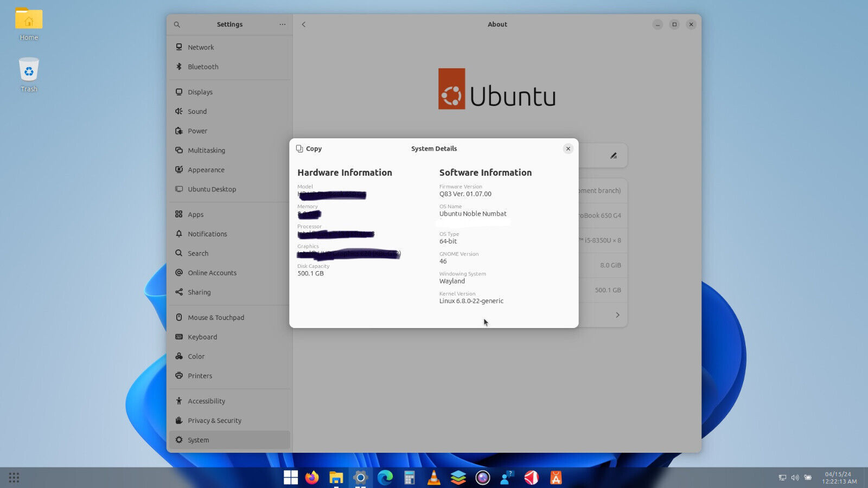Viewport: 868px width, 488px height.
Task: Open Ubuntu Software from taskbar
Action: coord(556,478)
